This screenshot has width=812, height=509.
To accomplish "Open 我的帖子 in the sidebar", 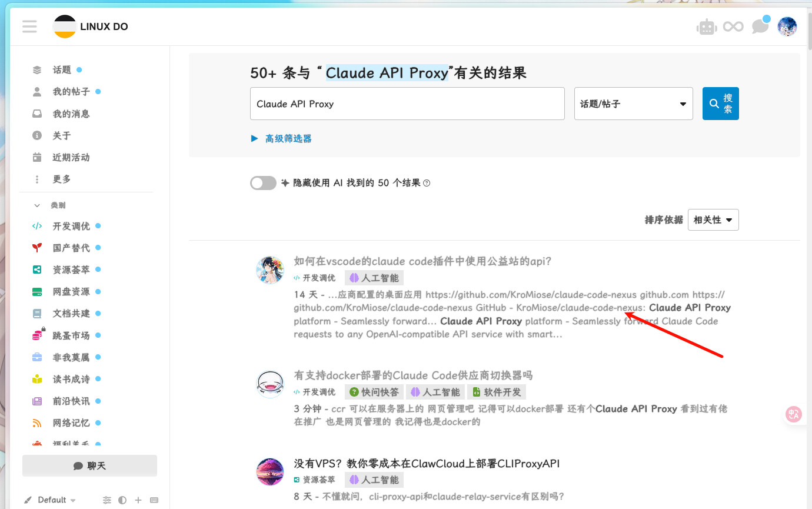I will pyautogui.click(x=71, y=92).
